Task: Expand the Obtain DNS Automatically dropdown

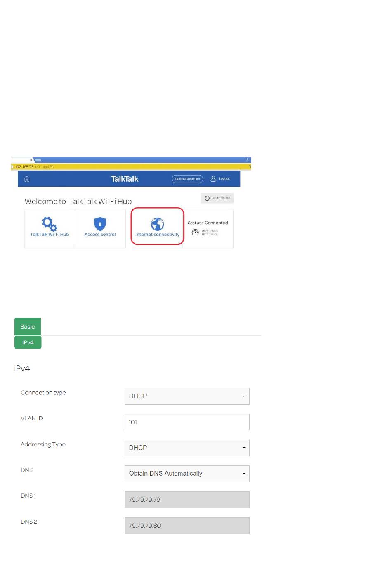Action: tap(187, 474)
